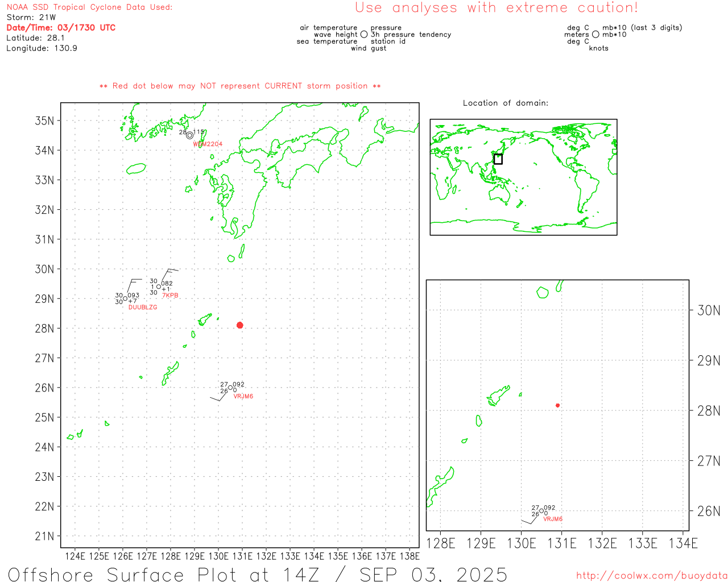The width and height of the screenshot is (728, 582).
Task: Select VRJM6 station label on main map
Action: tap(243, 396)
